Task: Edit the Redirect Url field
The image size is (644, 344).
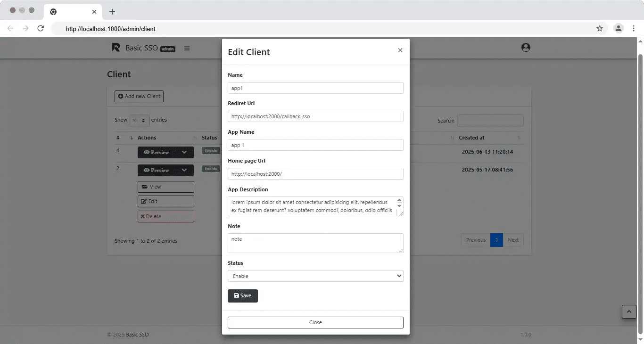Action: coord(315,116)
